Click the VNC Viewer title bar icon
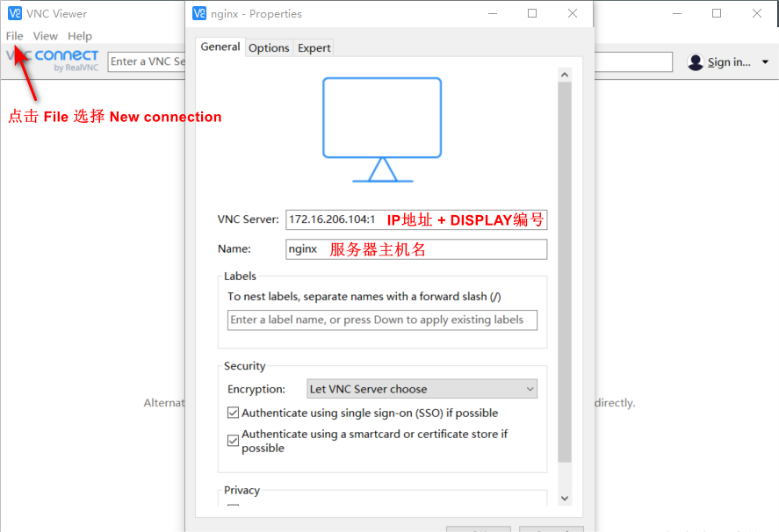 coord(15,13)
